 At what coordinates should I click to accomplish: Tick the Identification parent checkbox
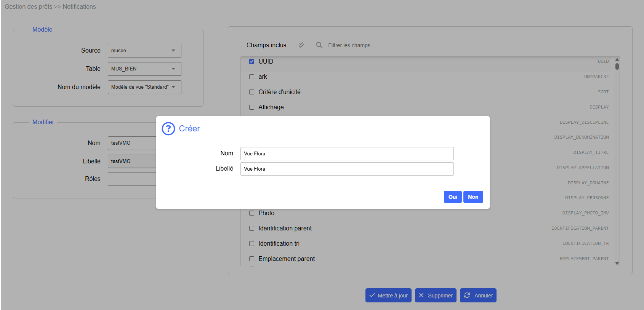pyautogui.click(x=252, y=228)
